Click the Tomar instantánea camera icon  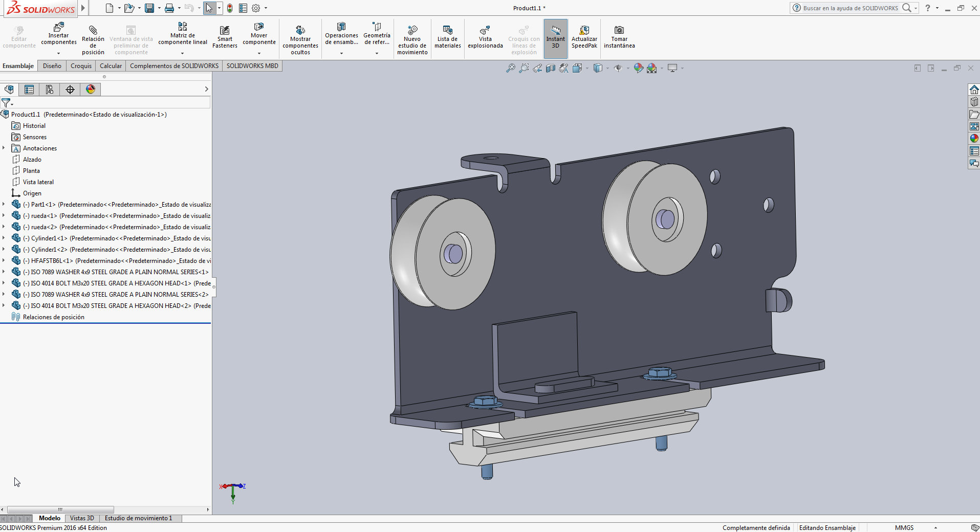click(619, 30)
